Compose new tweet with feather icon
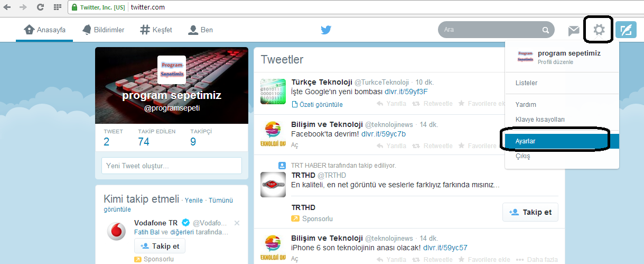The image size is (644, 264). click(x=626, y=30)
